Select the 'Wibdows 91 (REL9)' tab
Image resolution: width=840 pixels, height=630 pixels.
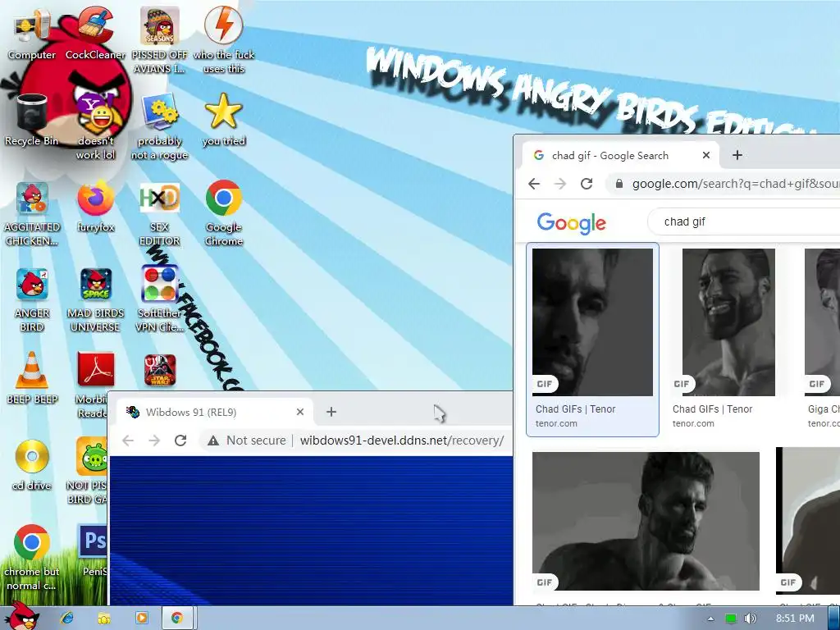tap(212, 412)
